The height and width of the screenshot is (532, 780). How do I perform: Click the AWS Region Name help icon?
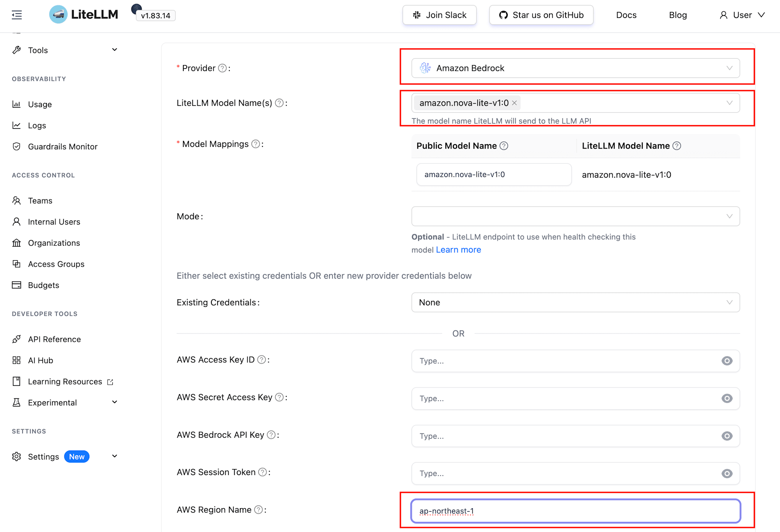click(x=258, y=510)
